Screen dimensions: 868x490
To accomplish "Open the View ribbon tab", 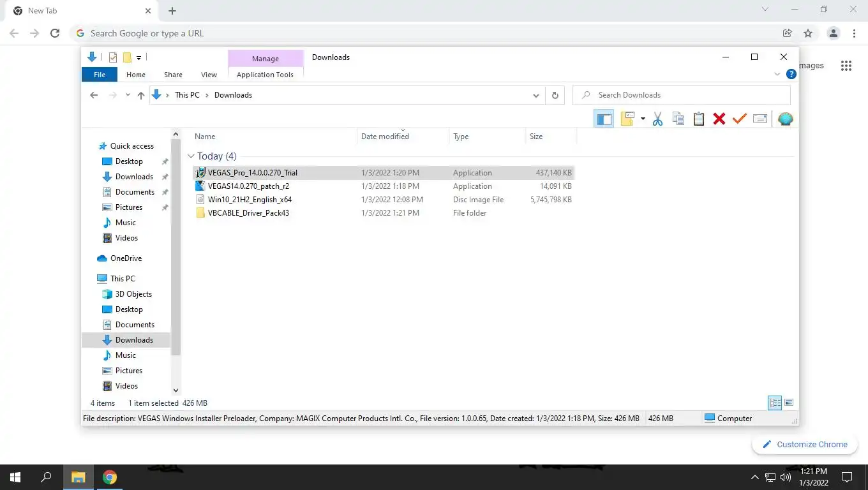I will click(x=209, y=75).
